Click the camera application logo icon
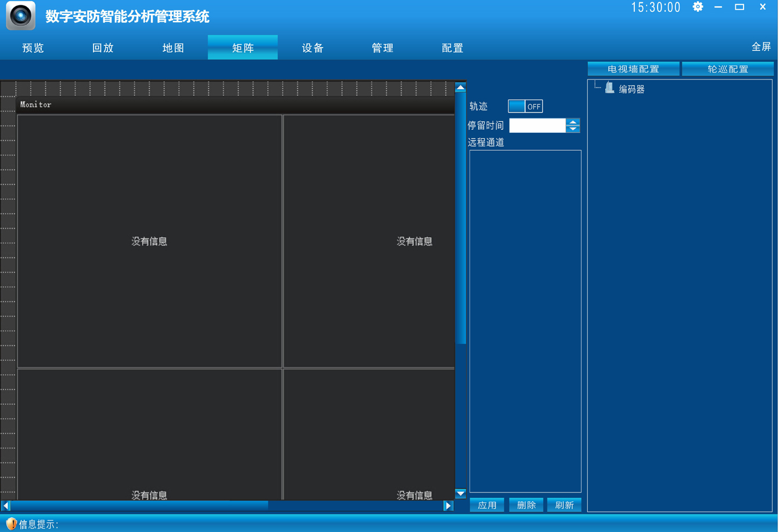 click(x=20, y=15)
